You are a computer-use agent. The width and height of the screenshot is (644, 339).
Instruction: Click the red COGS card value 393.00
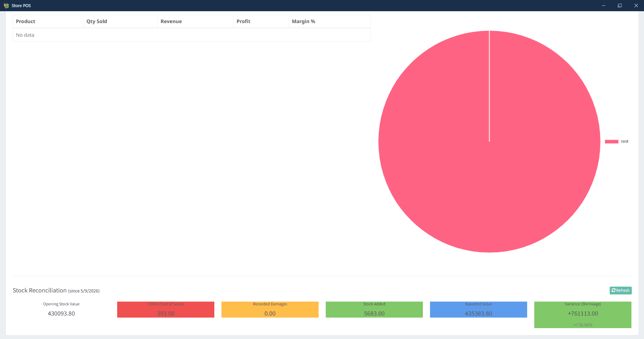166,313
